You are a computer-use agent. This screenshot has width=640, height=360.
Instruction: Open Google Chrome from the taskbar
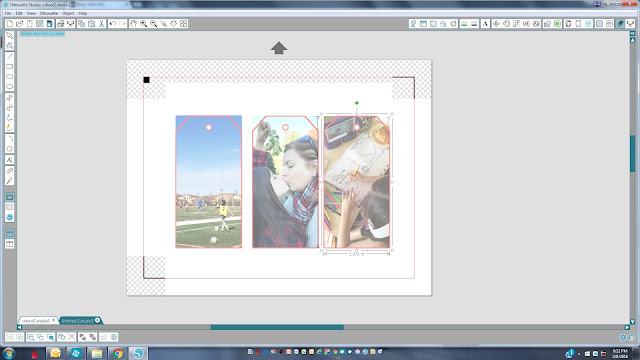(118, 353)
